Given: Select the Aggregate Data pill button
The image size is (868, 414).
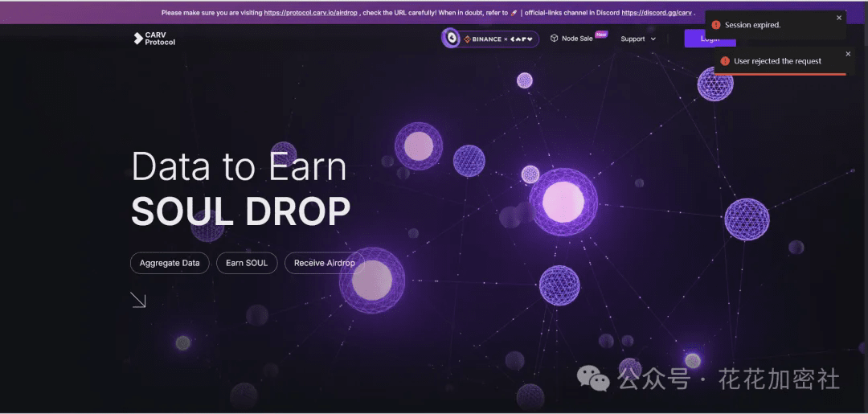Looking at the screenshot, I should [x=170, y=263].
